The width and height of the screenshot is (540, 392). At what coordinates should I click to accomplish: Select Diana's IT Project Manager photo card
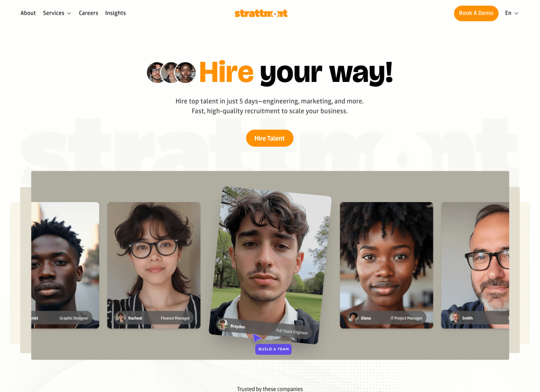386,265
